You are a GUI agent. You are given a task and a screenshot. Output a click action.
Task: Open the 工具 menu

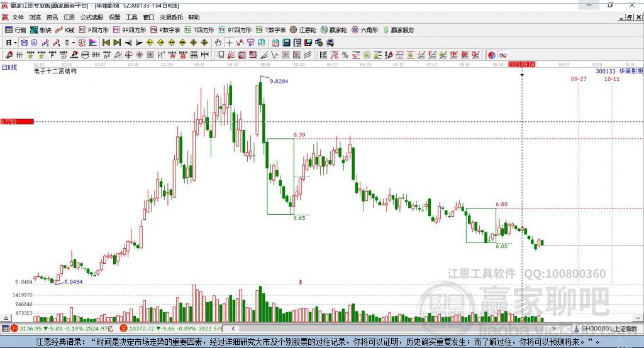coord(131,17)
